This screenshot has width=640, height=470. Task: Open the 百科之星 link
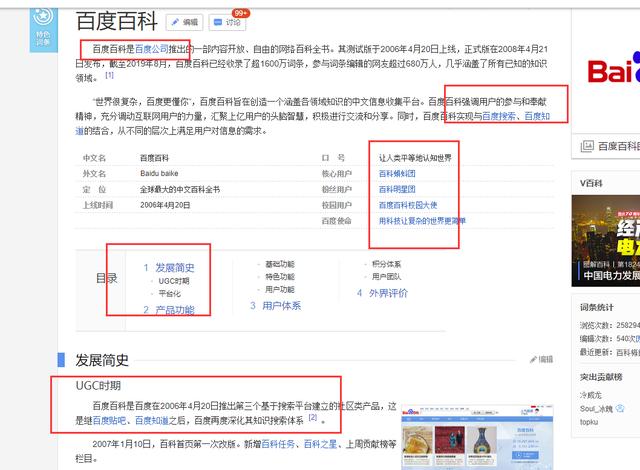(320, 444)
